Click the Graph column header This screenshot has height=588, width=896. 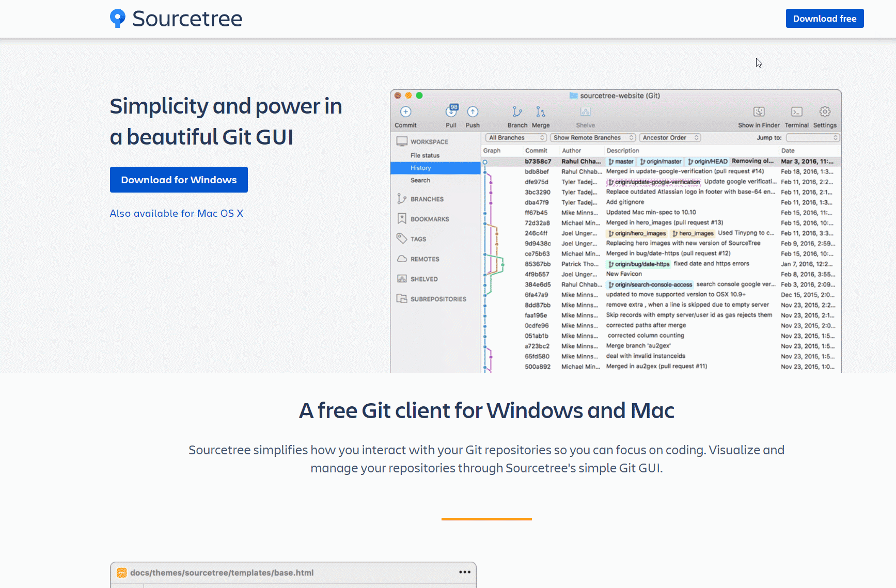492,151
